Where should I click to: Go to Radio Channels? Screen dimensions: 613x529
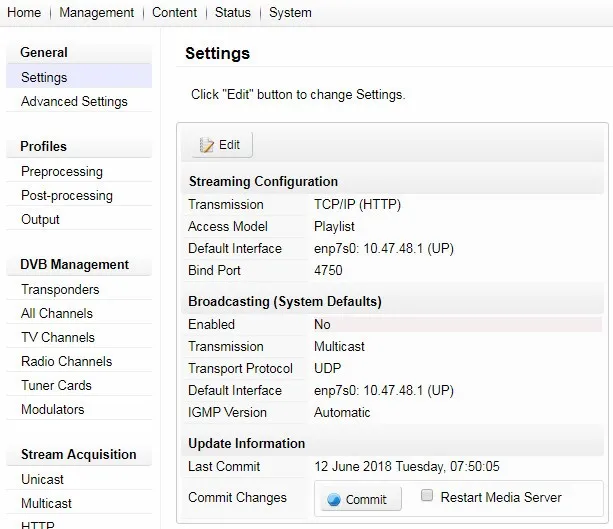[66, 361]
